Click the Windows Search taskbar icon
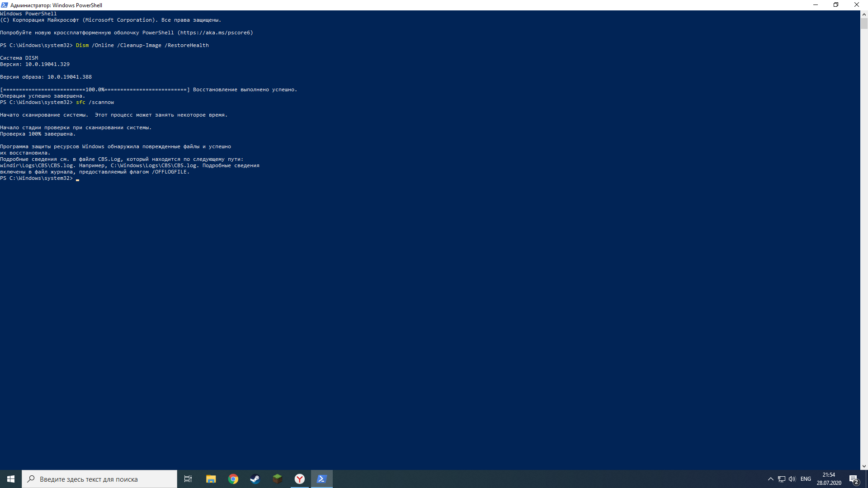 point(32,479)
